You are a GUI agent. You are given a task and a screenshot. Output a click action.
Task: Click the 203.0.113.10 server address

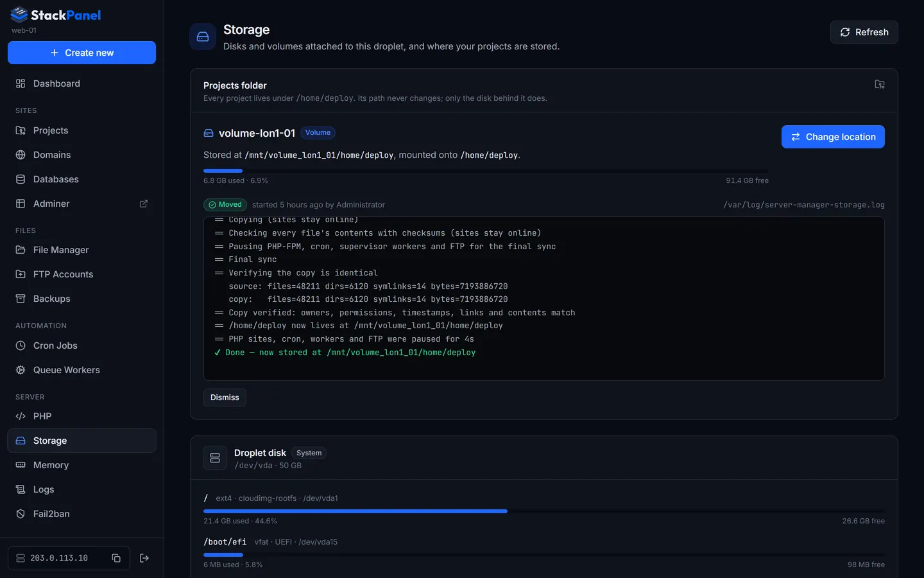(59, 558)
